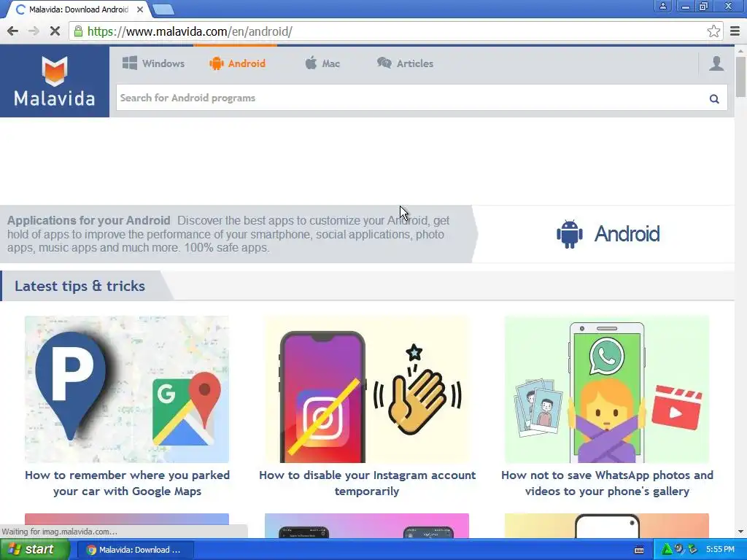Screen dimensions: 747x560
Task: Stop loading the page with X button
Action: pyautogui.click(x=55, y=31)
